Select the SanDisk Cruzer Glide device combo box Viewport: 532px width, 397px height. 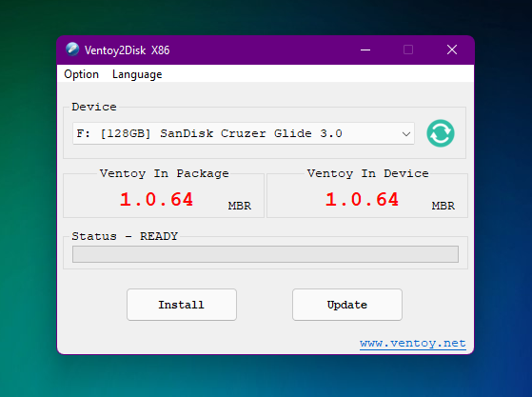tap(244, 133)
